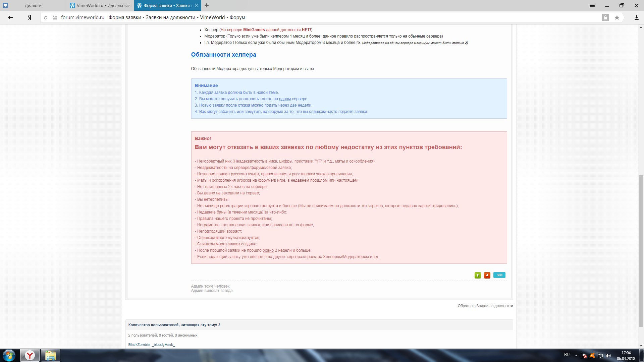The image size is (644, 362).
Task: Open the Обязанности хелпера link
Action: pyautogui.click(x=223, y=55)
